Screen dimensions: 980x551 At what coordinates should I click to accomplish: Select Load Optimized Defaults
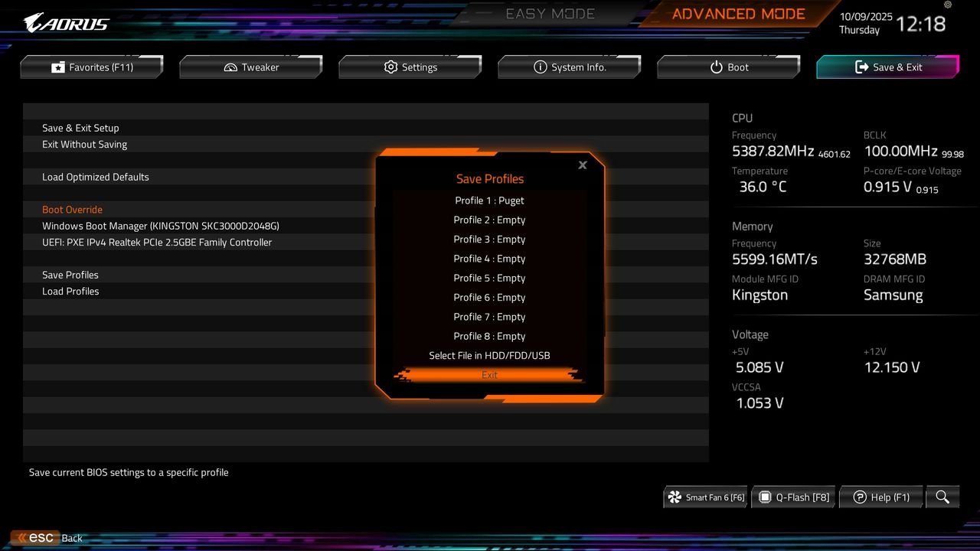tap(95, 177)
